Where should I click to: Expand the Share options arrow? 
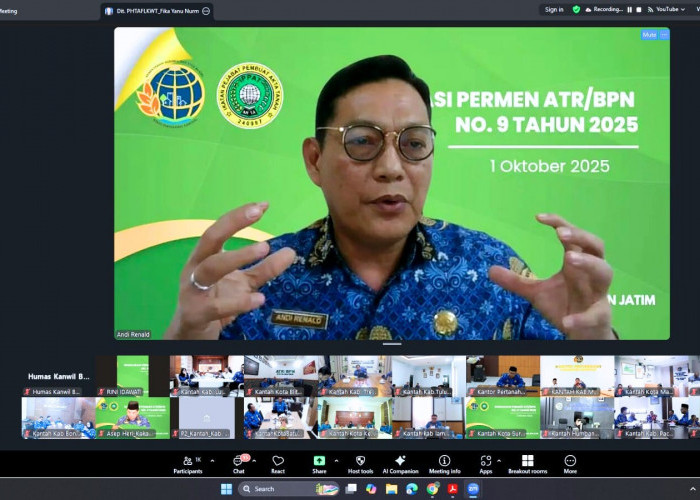[337, 460]
